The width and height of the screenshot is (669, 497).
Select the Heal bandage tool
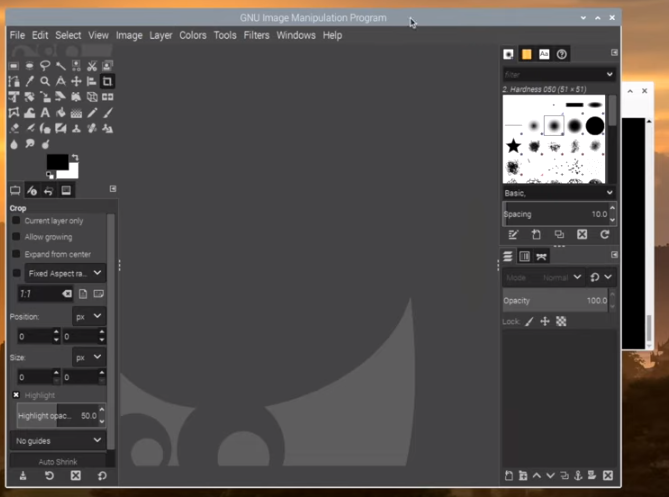click(x=92, y=128)
